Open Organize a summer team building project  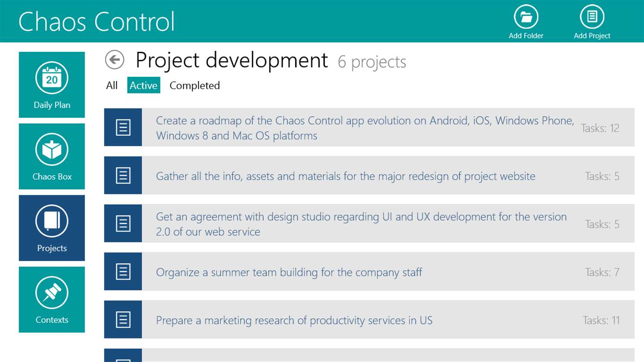(x=289, y=272)
